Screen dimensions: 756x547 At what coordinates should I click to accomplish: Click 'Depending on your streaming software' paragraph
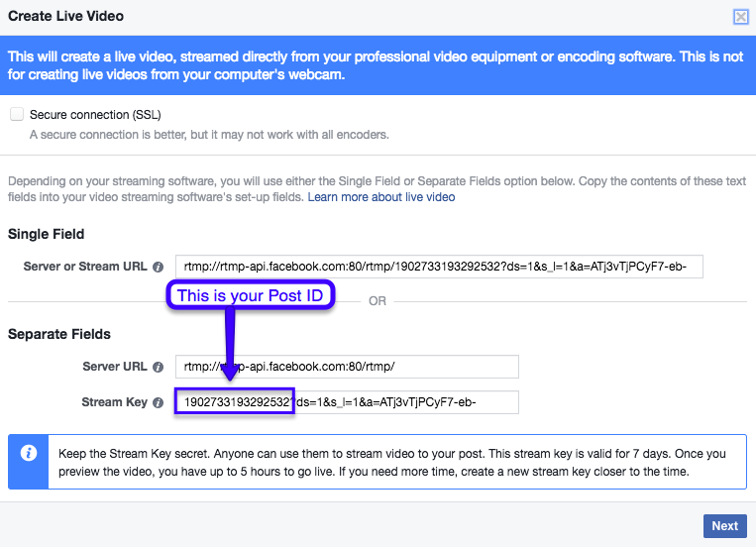tap(378, 189)
